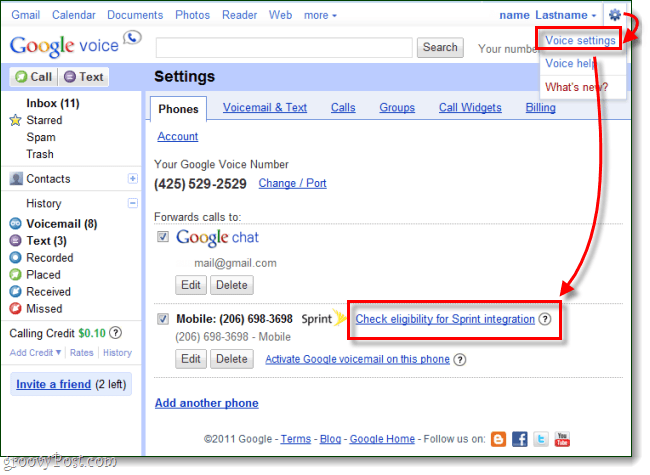Edit the Mobile phone entry
The height and width of the screenshot is (475, 650).
pyautogui.click(x=191, y=359)
